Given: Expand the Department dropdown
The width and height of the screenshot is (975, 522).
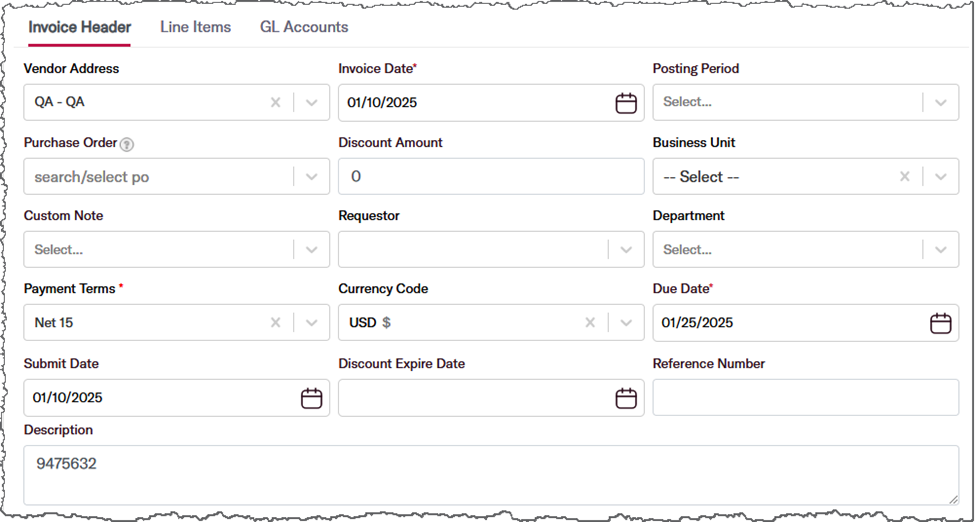Looking at the screenshot, I should pyautogui.click(x=941, y=249).
